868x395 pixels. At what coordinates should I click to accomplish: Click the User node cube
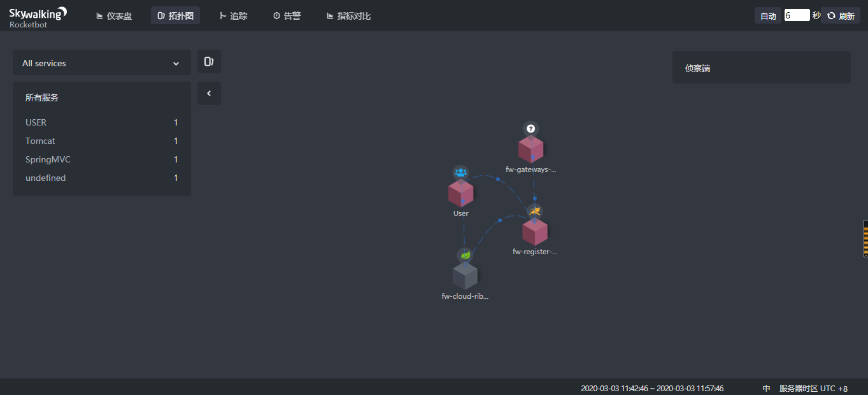[460, 193]
